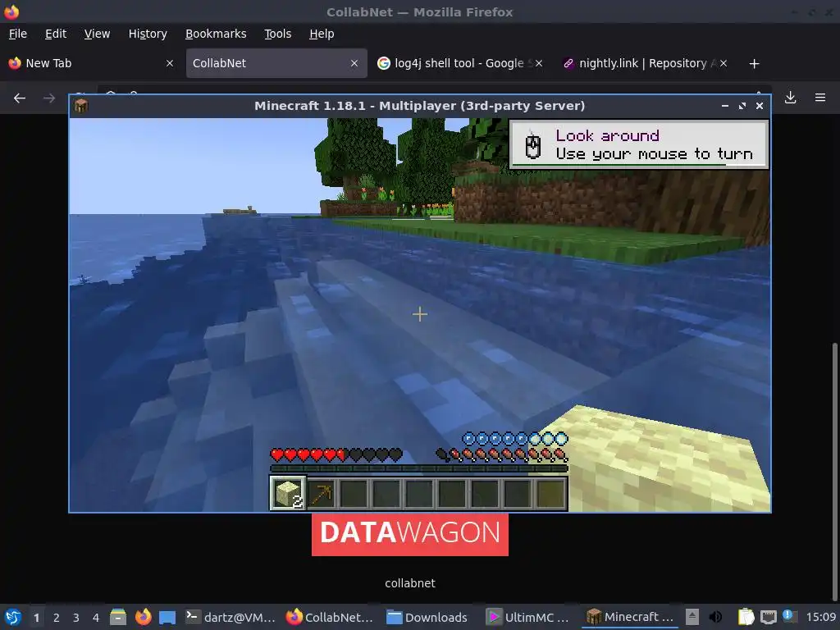Open the network tray icon
The width and height of the screenshot is (840, 630).
pyautogui.click(x=768, y=617)
